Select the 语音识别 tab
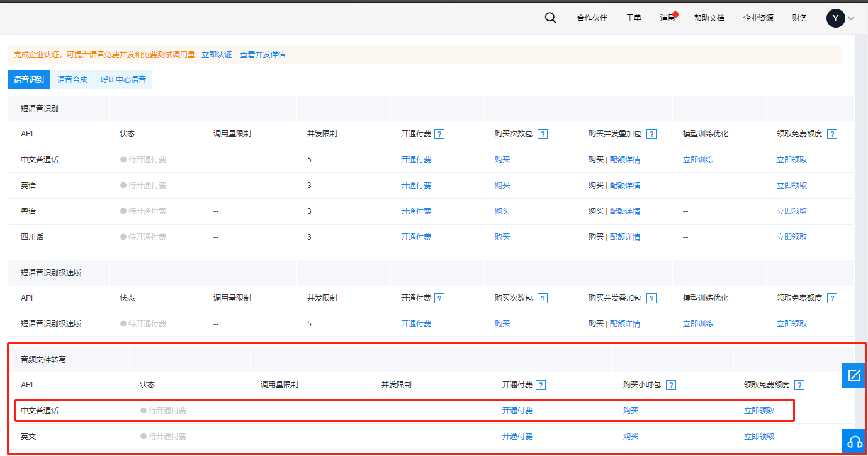Viewport: 868px width, 456px height. point(29,80)
